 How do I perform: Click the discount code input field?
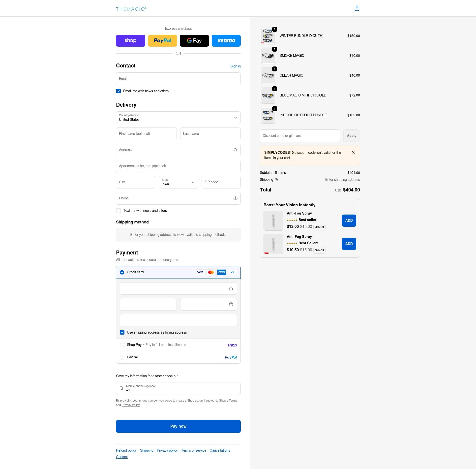coord(299,136)
